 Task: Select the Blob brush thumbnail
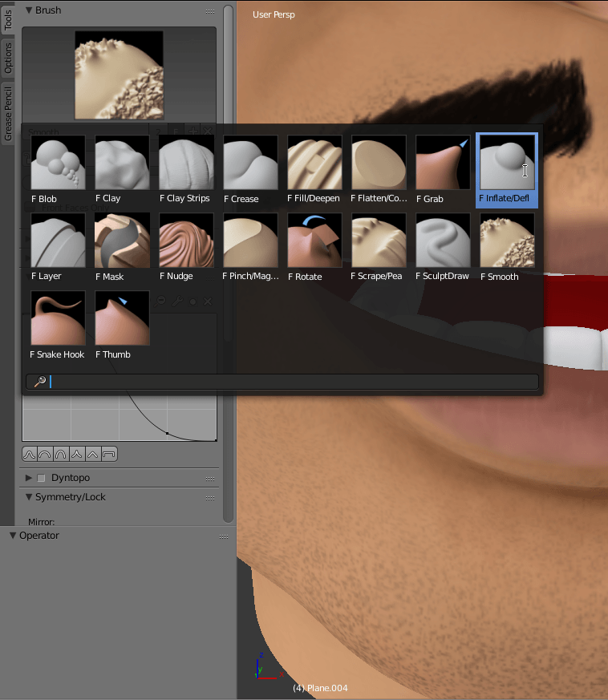point(58,163)
